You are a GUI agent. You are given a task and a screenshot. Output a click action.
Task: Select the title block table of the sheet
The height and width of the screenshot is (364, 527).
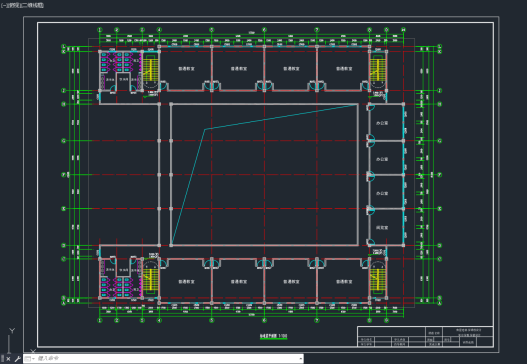(x=425, y=336)
